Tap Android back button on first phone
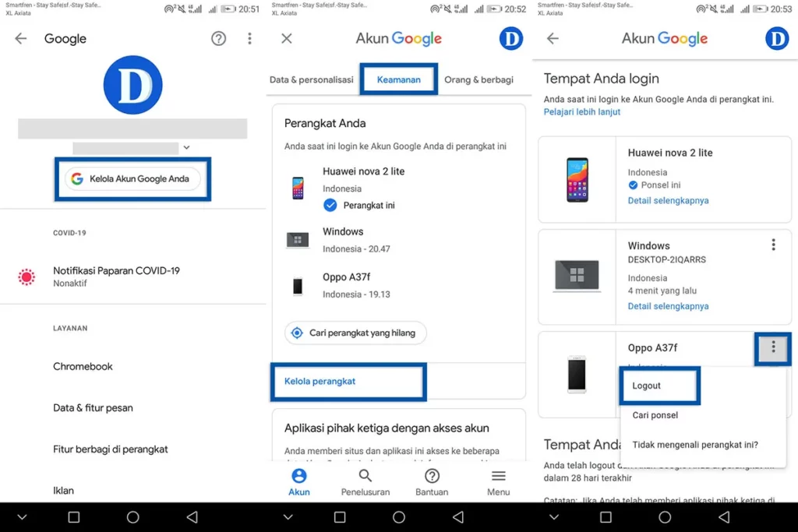 click(192, 517)
